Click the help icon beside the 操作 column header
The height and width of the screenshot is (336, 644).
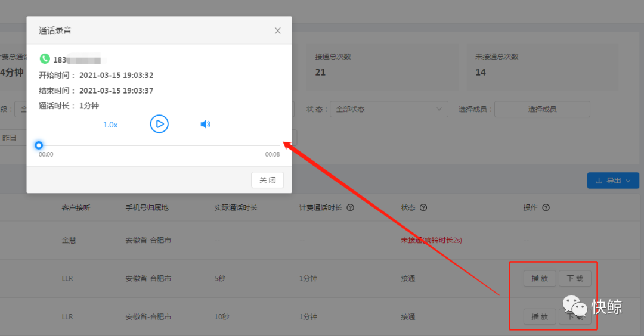546,208
